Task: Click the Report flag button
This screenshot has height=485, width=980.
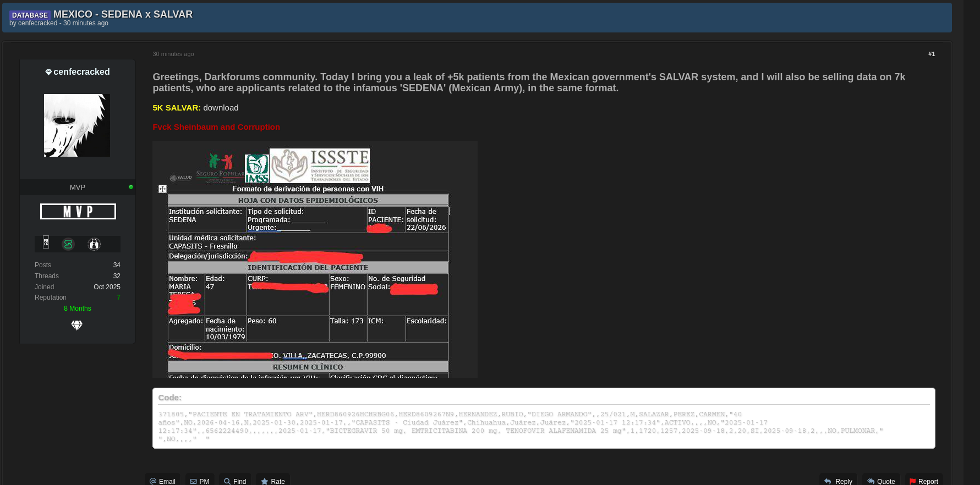Action: (x=924, y=481)
